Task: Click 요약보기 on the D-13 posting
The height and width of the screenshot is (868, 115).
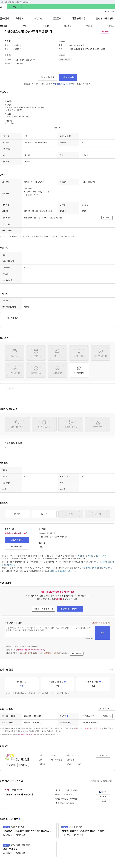Action: coord(103,797)
